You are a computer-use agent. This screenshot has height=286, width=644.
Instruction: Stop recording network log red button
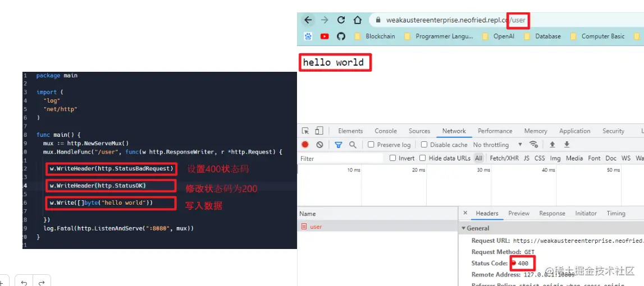click(x=305, y=145)
